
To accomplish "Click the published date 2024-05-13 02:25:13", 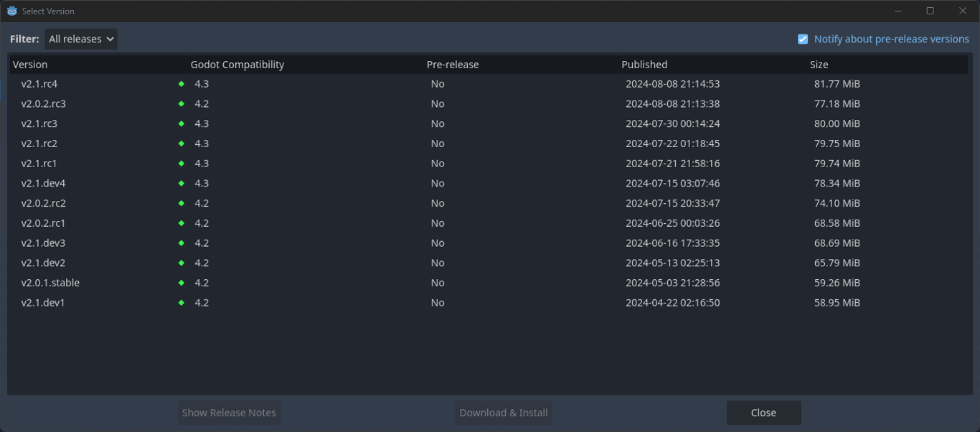I will pyautogui.click(x=673, y=263).
